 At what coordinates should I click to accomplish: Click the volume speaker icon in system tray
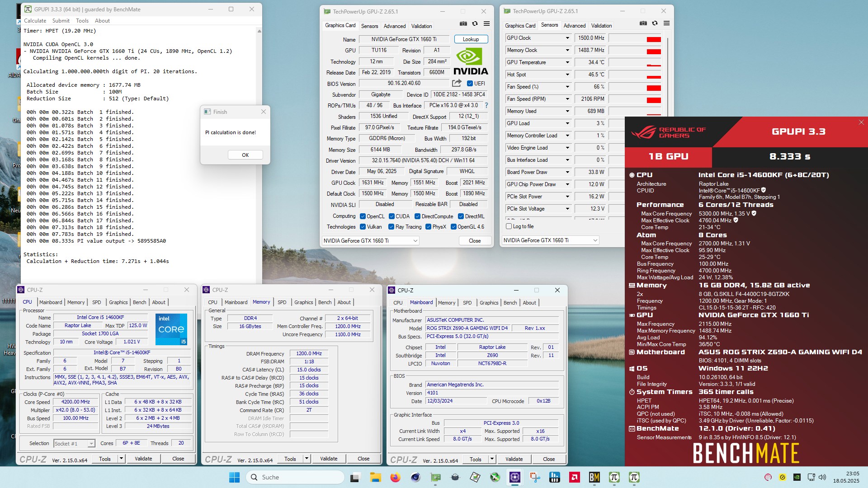[822, 477]
